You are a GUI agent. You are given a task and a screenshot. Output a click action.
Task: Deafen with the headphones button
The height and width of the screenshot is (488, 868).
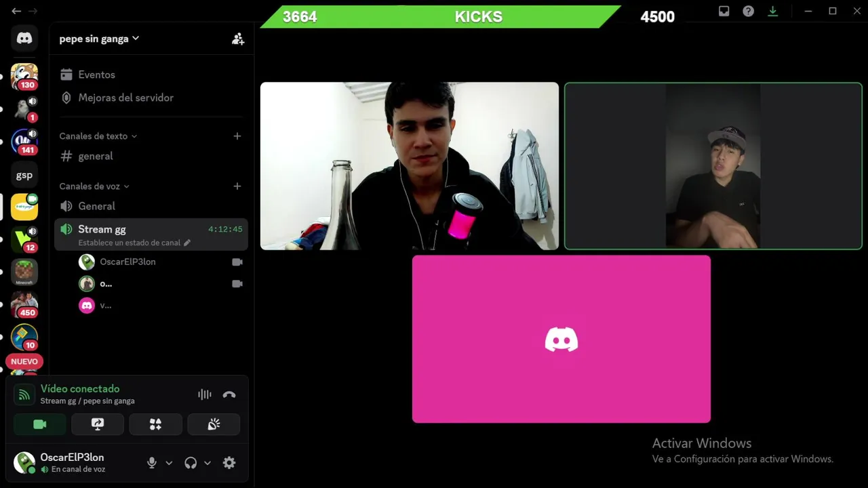(x=191, y=463)
